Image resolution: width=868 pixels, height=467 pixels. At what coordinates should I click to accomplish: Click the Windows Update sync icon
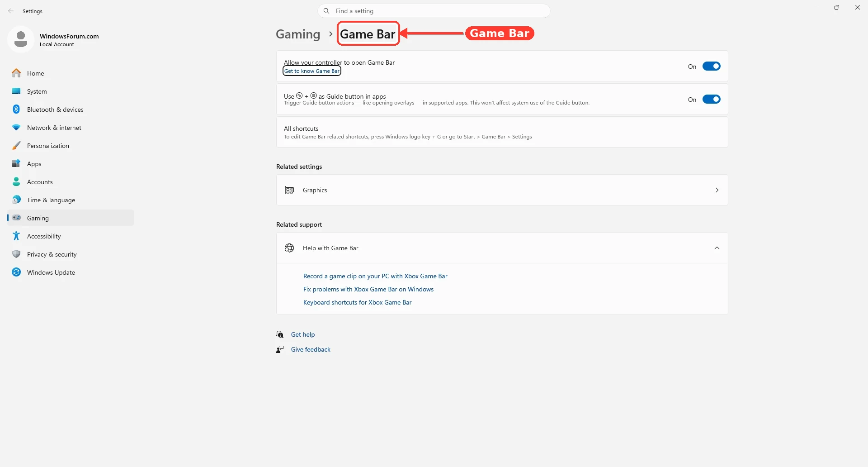16,272
